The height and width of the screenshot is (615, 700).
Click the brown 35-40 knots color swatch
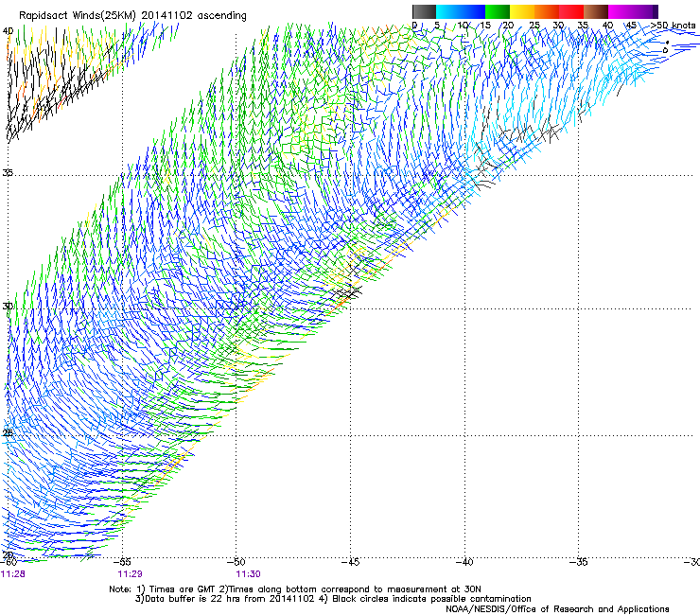coord(596,11)
